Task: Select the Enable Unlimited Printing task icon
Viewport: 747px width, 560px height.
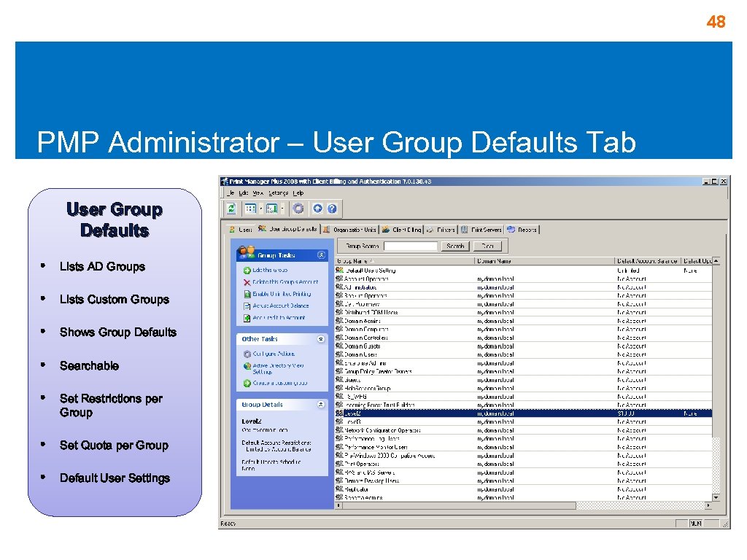Action: (247, 293)
